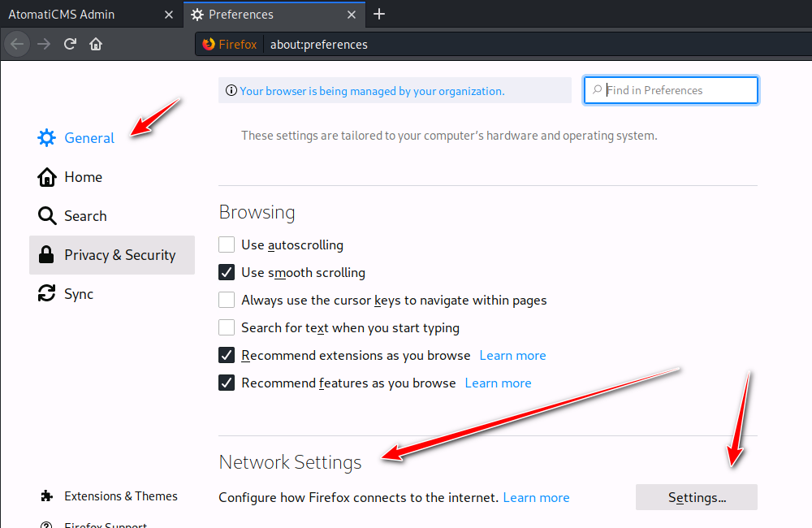Uncheck Recommend extensions as you browse
The image size is (812, 528).
point(227,355)
